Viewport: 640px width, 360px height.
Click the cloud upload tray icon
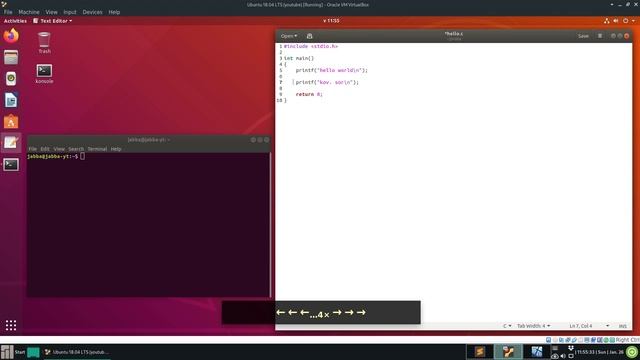click(x=554, y=356)
